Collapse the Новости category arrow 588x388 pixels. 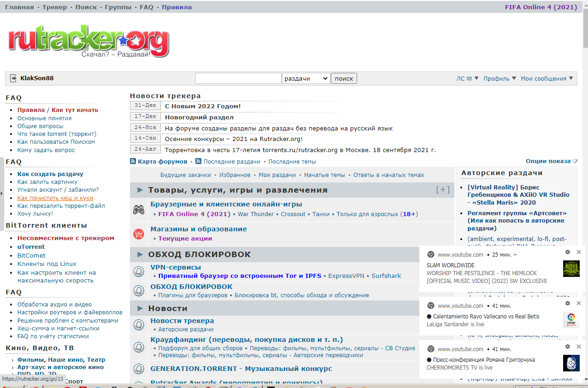point(140,308)
